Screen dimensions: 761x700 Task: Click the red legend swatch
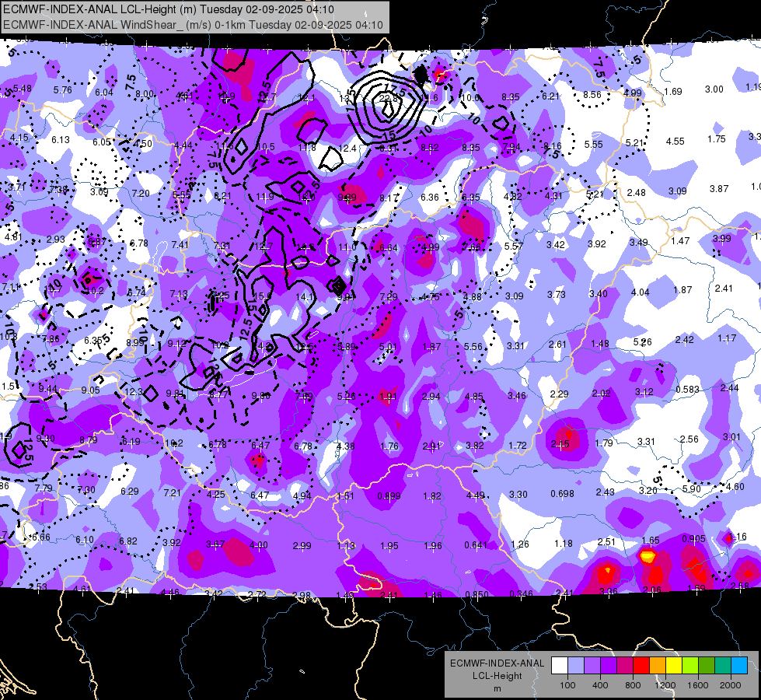coord(641,666)
